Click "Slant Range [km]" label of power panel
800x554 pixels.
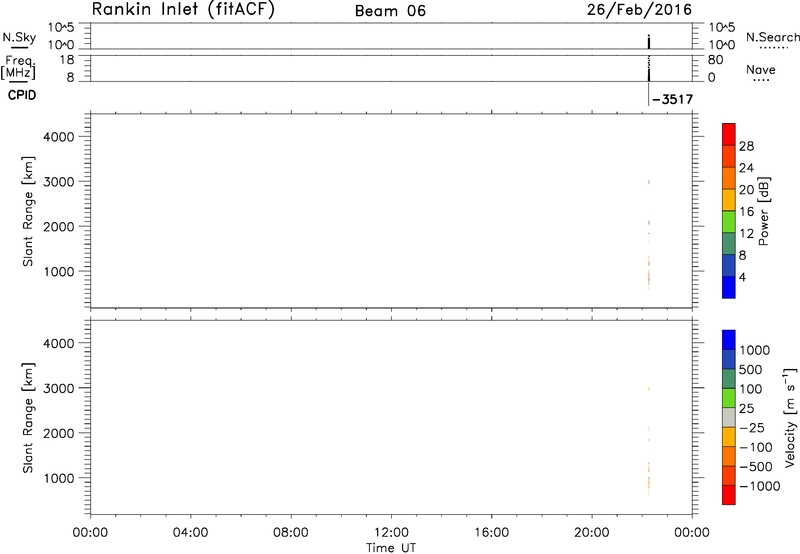[28, 211]
